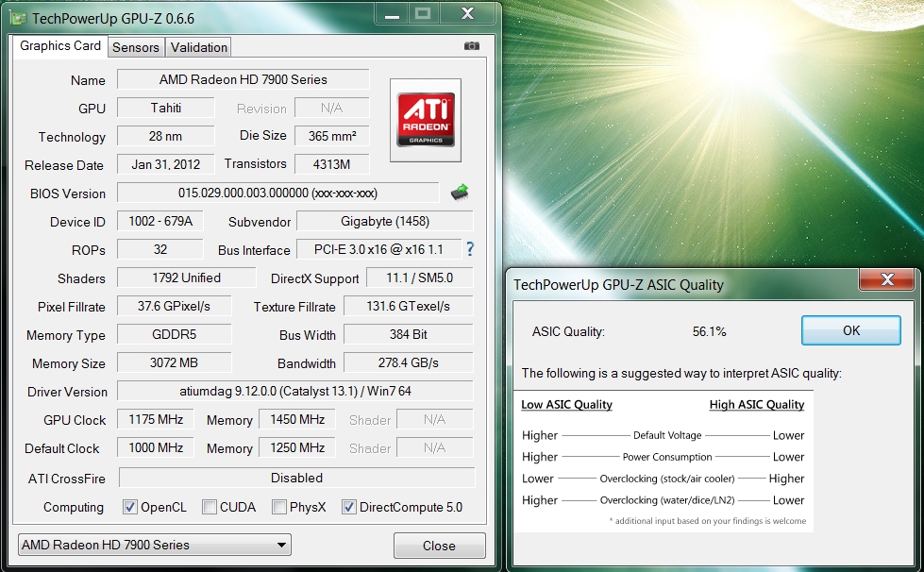Click the Technology field showing 28 nm
Viewport: 924px width, 572px height.
tap(165, 136)
